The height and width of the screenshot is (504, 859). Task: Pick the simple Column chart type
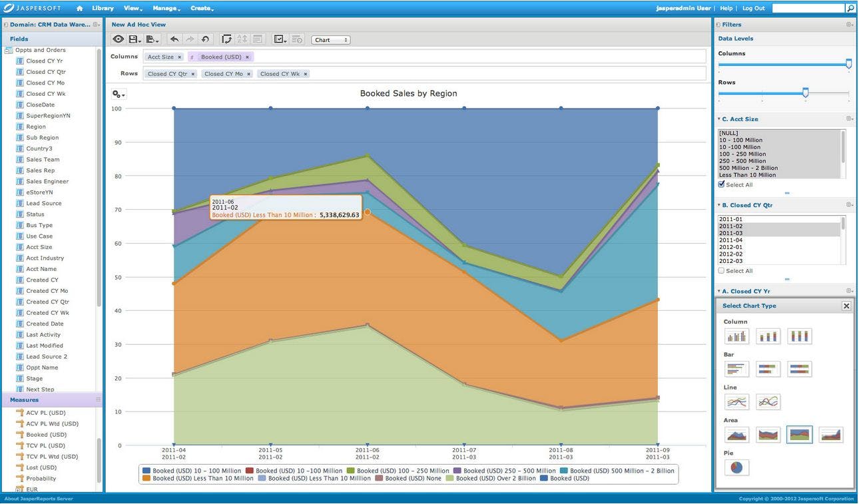pos(736,336)
